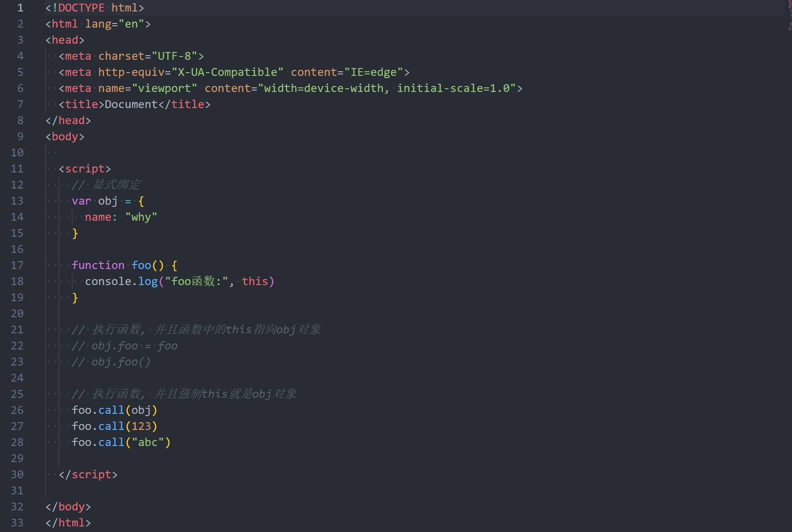Click console on line 18
Screen dimensions: 792x532
point(108,281)
